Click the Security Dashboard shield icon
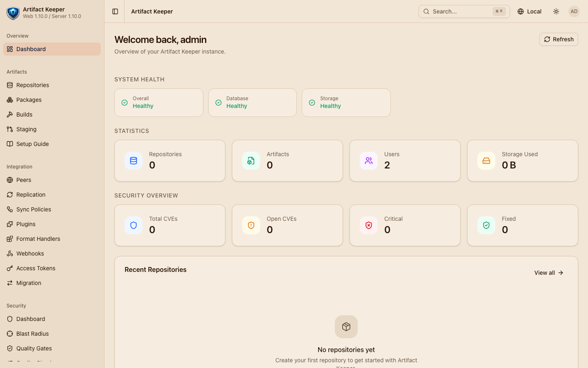 10,319
